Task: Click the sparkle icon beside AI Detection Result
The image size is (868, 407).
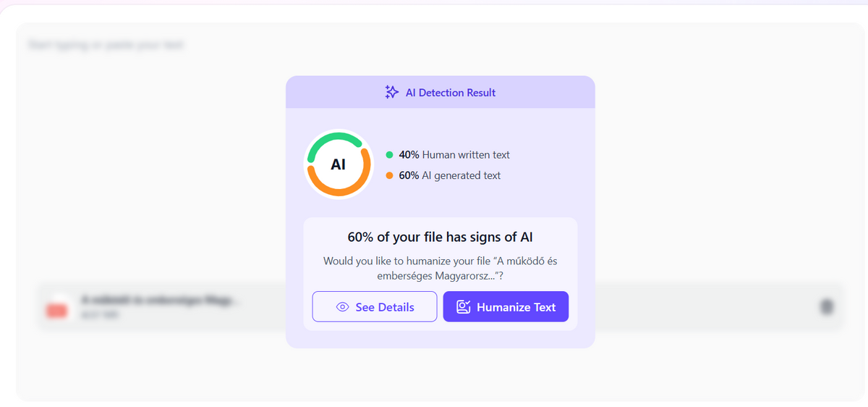Action: pyautogui.click(x=392, y=92)
